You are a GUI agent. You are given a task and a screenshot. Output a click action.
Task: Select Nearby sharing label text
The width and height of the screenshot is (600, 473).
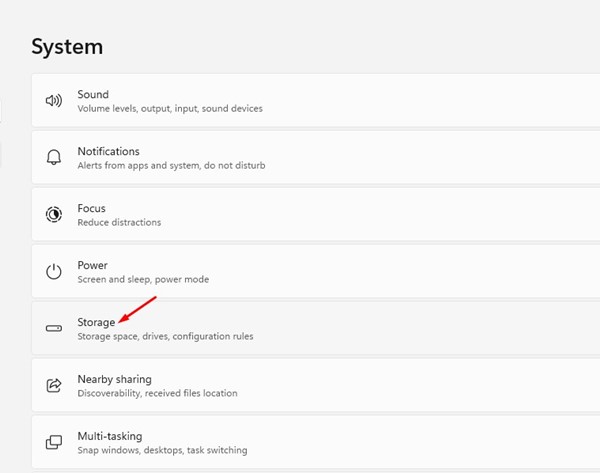tap(114, 379)
